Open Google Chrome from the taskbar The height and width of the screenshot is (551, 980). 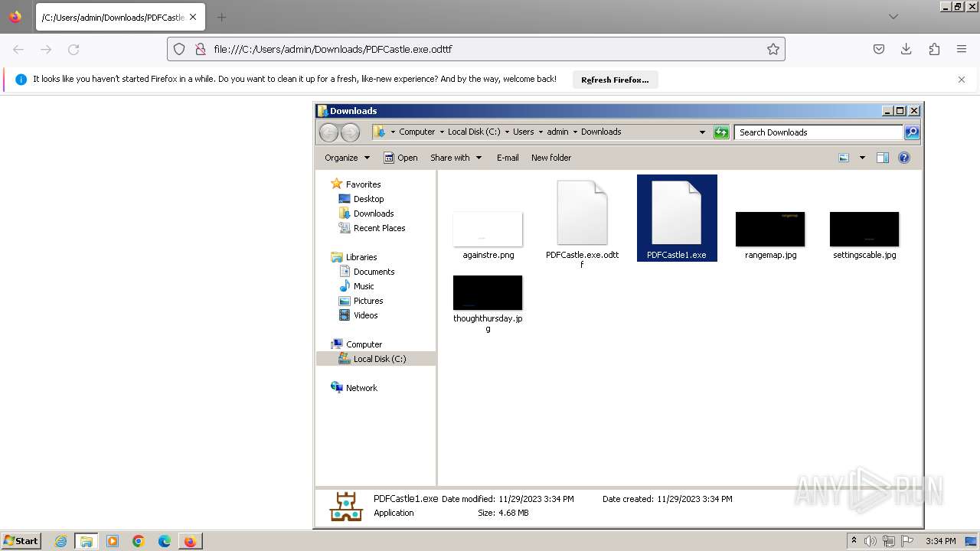tap(139, 541)
